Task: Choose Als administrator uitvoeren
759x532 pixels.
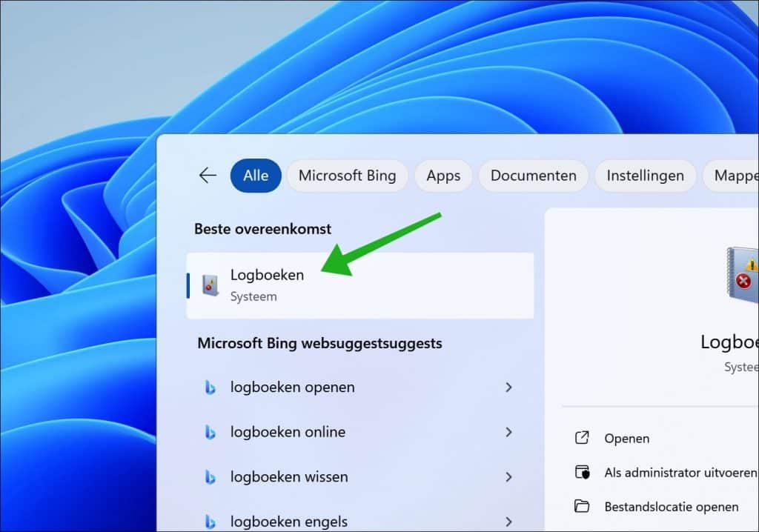Action: (x=680, y=473)
